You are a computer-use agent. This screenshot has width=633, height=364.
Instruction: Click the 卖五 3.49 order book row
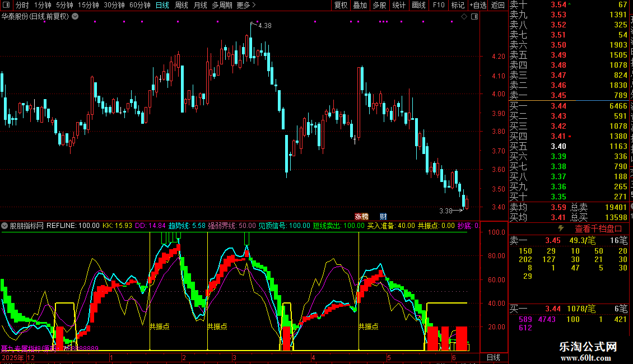point(569,55)
